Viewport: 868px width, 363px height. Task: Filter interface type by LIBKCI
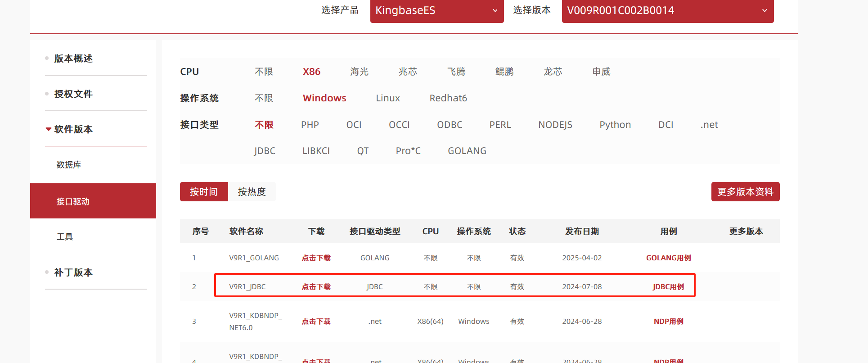316,151
